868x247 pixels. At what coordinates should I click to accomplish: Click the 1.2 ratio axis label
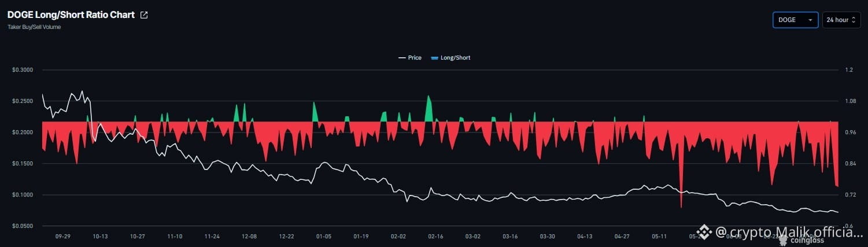[849, 70]
